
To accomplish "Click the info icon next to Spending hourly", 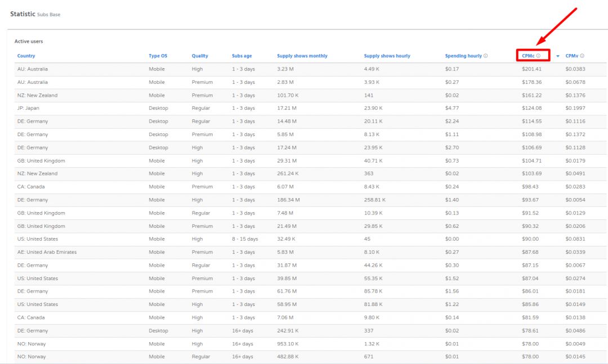I will point(485,56).
